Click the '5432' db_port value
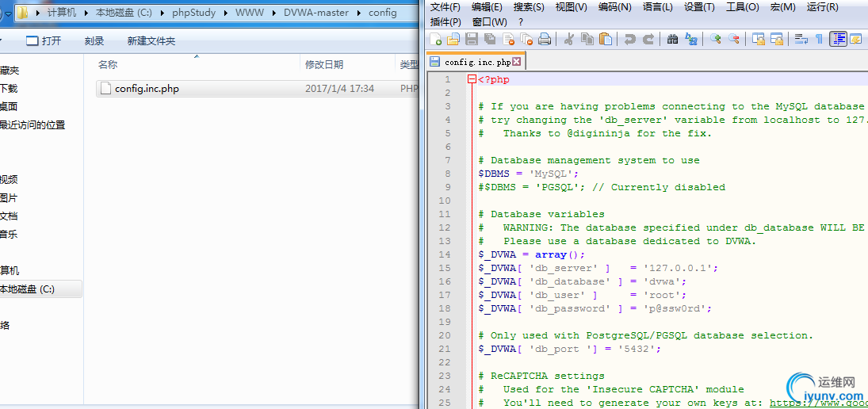The height and width of the screenshot is (409, 868). 636,349
